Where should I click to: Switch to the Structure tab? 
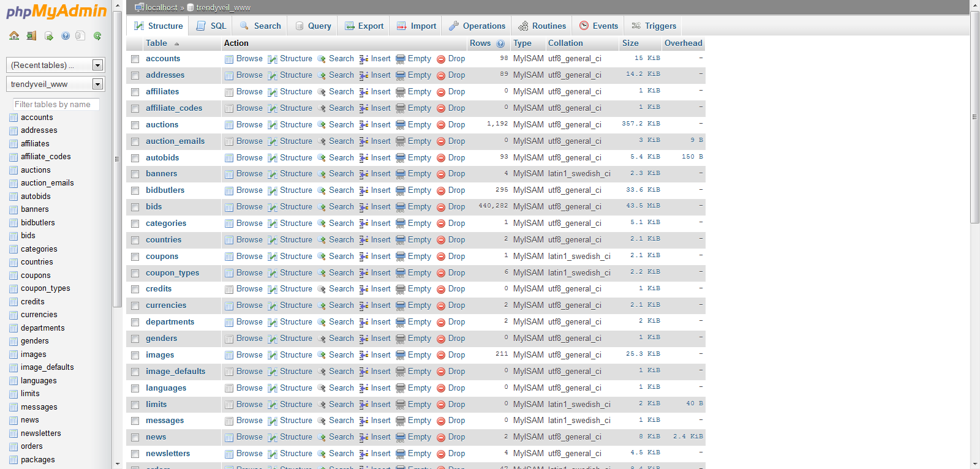[x=159, y=26]
